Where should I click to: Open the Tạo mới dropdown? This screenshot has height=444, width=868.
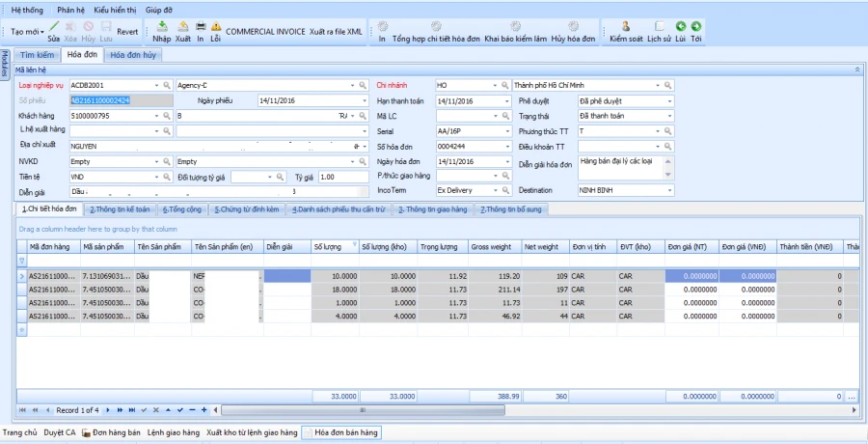pos(27,32)
